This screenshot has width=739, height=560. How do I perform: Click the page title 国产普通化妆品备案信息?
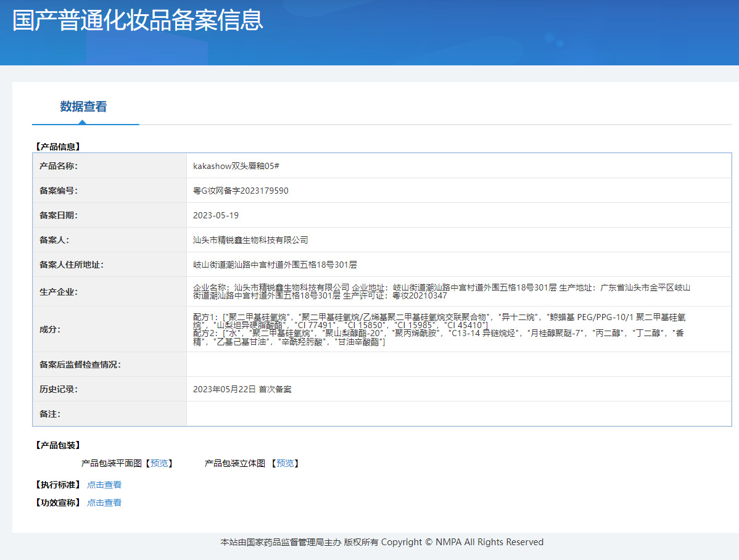tap(138, 20)
